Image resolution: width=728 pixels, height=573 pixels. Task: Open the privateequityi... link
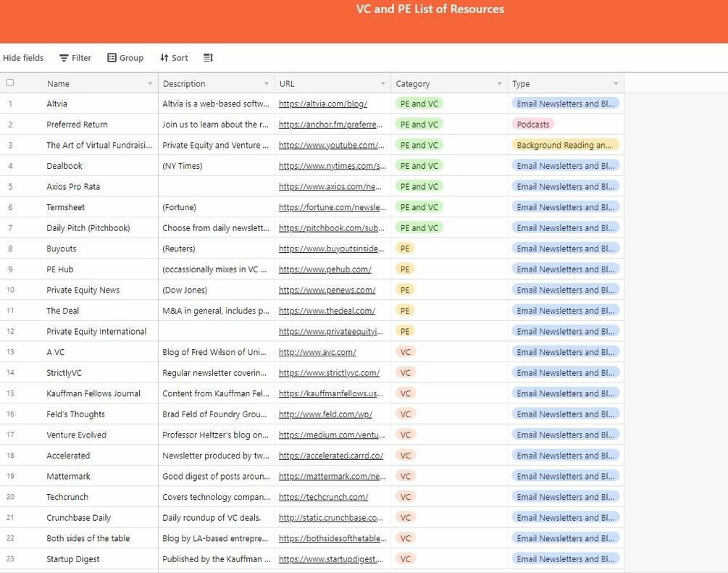click(331, 332)
